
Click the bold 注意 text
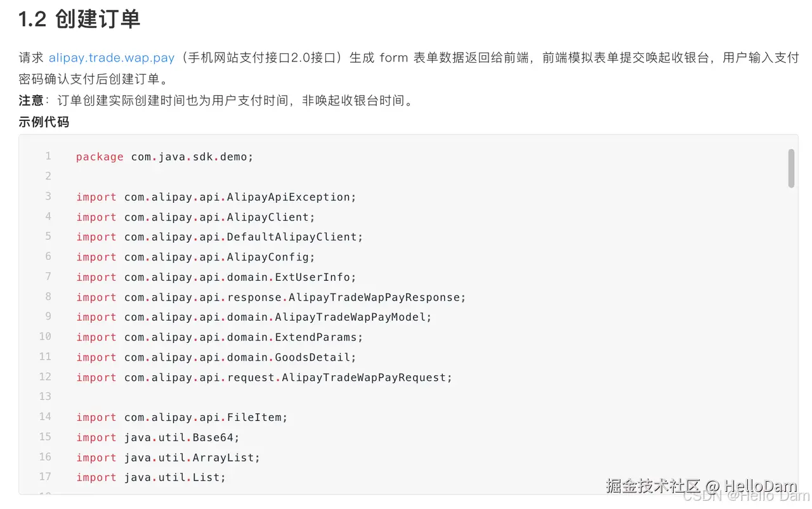click(x=31, y=101)
